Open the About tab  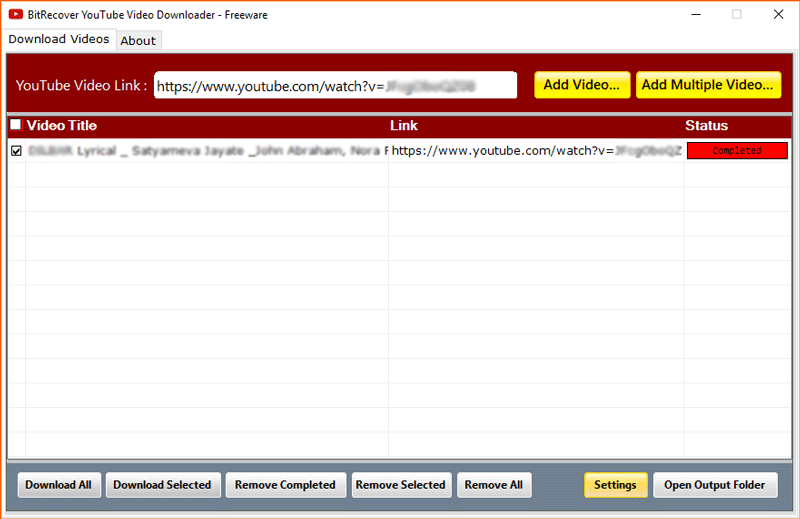tap(138, 40)
